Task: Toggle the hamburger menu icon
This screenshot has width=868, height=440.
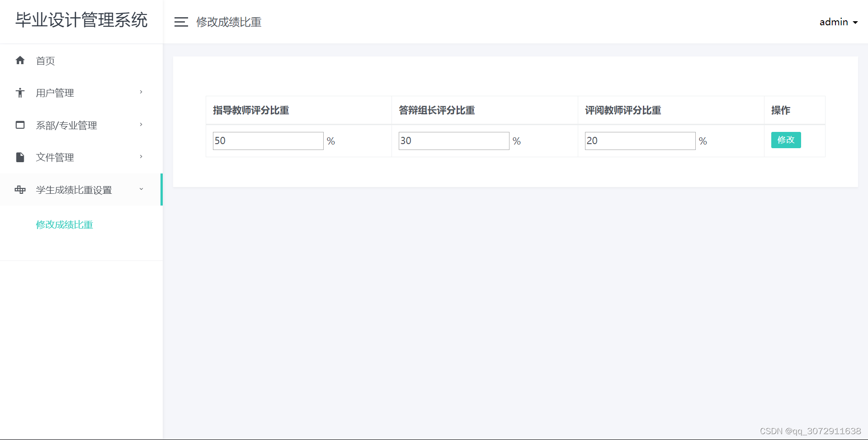Action: [x=181, y=22]
